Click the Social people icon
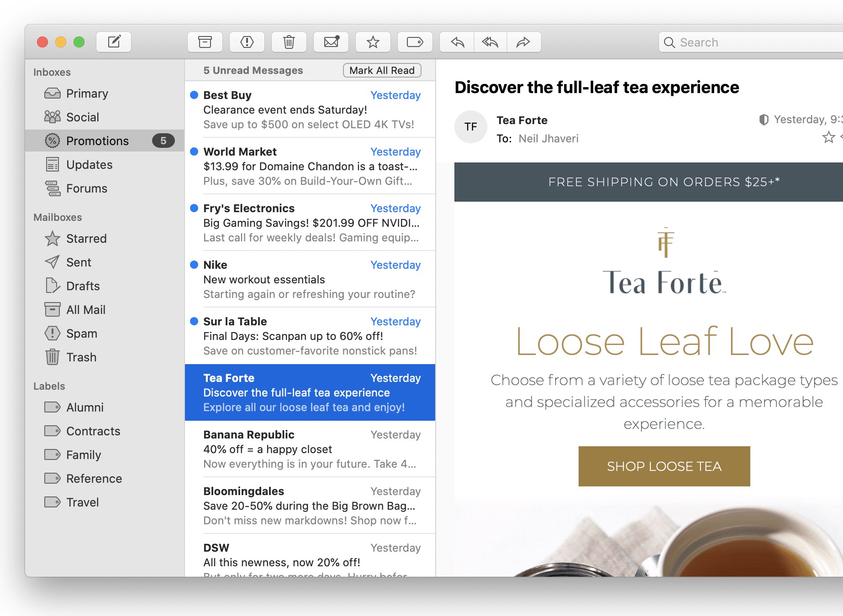Screen dimensions: 843x616 click(53, 117)
